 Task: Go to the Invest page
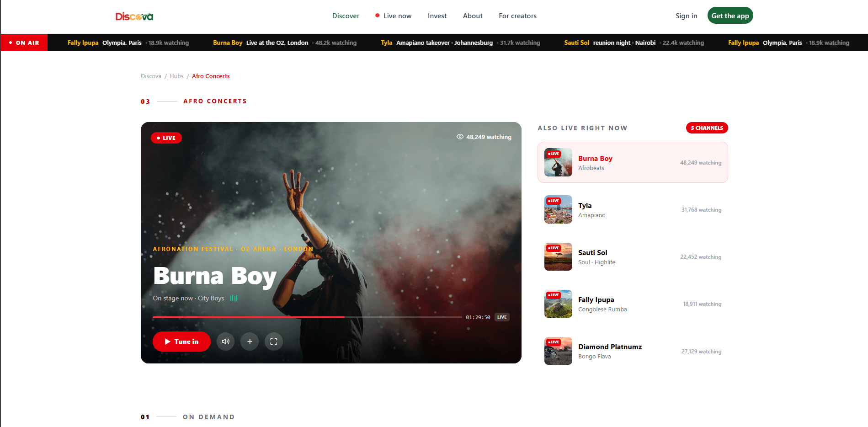point(437,16)
